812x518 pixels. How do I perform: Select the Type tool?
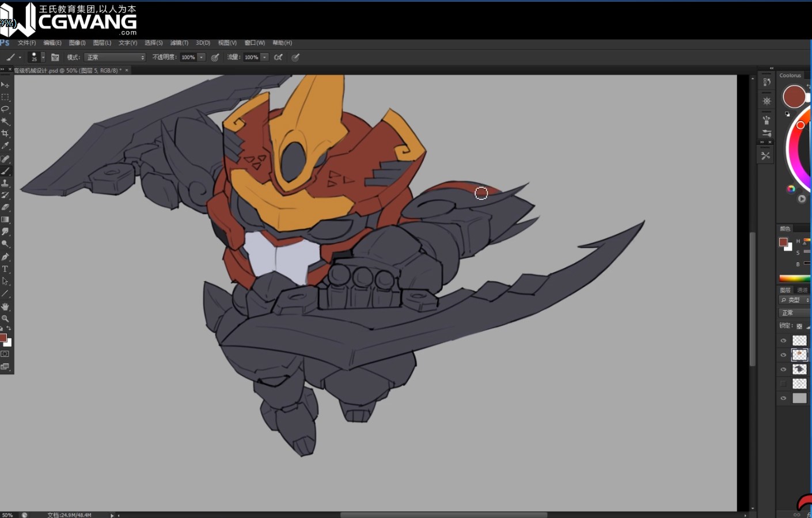pos(5,269)
